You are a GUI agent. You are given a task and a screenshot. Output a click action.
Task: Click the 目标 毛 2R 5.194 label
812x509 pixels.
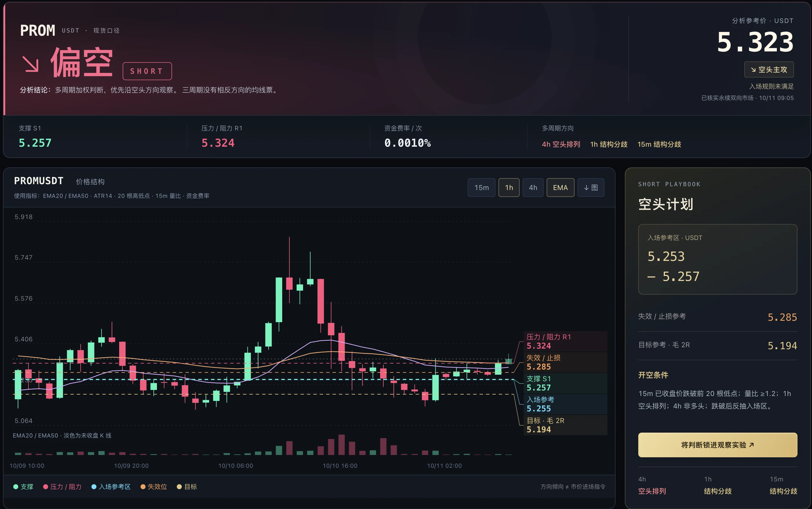click(x=565, y=425)
